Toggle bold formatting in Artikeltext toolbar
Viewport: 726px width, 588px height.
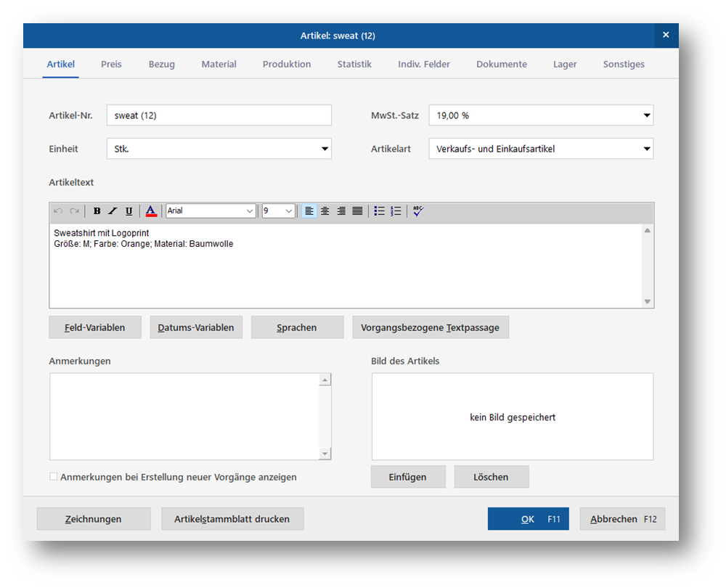tap(97, 211)
